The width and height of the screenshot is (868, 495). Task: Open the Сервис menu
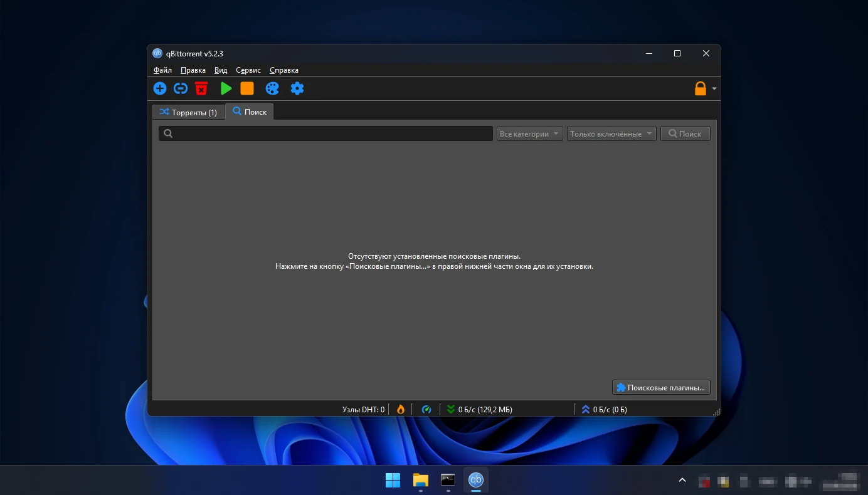coord(248,70)
